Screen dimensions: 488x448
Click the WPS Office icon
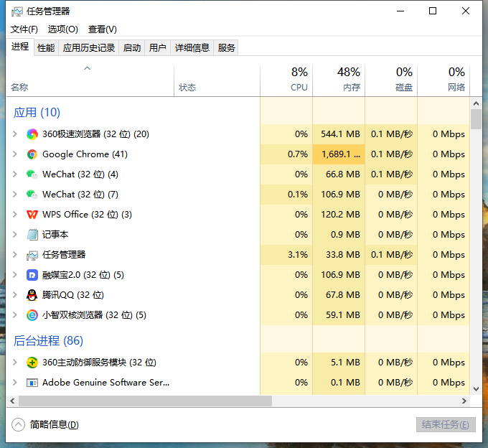click(x=32, y=215)
